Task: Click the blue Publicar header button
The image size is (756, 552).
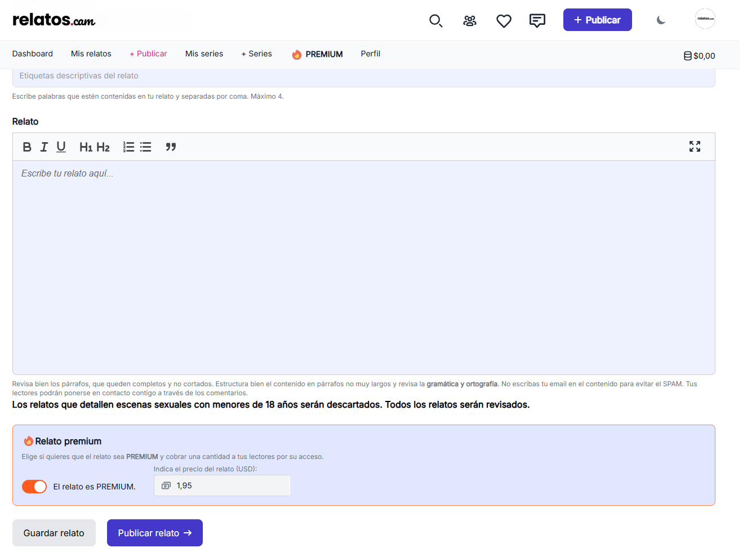Action: coord(597,20)
